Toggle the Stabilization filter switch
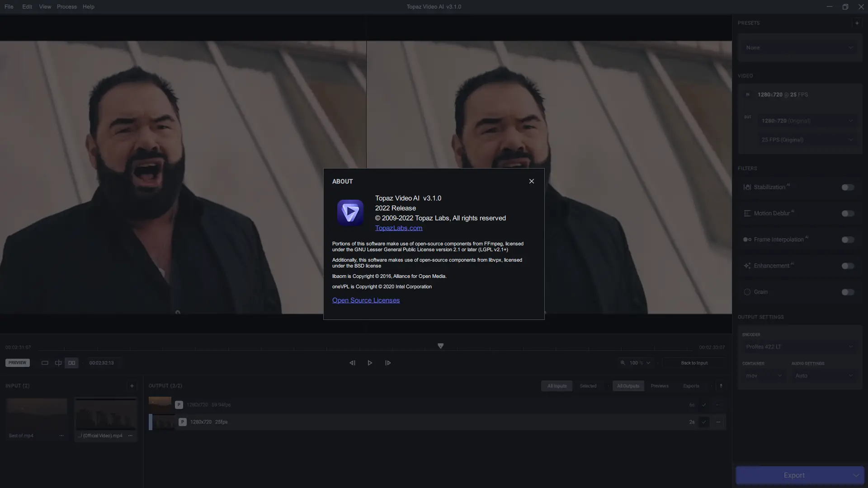Screen dimensions: 868x488 [x=848, y=187]
